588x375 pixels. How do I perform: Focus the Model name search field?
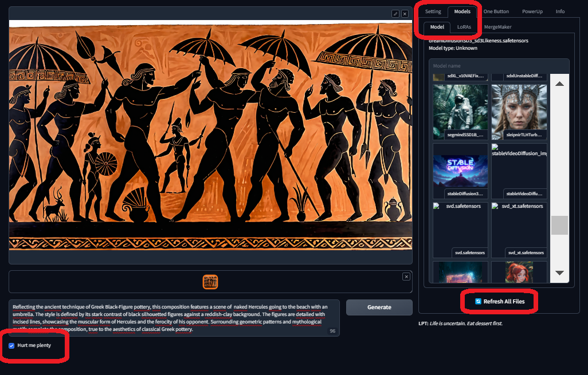click(x=499, y=66)
